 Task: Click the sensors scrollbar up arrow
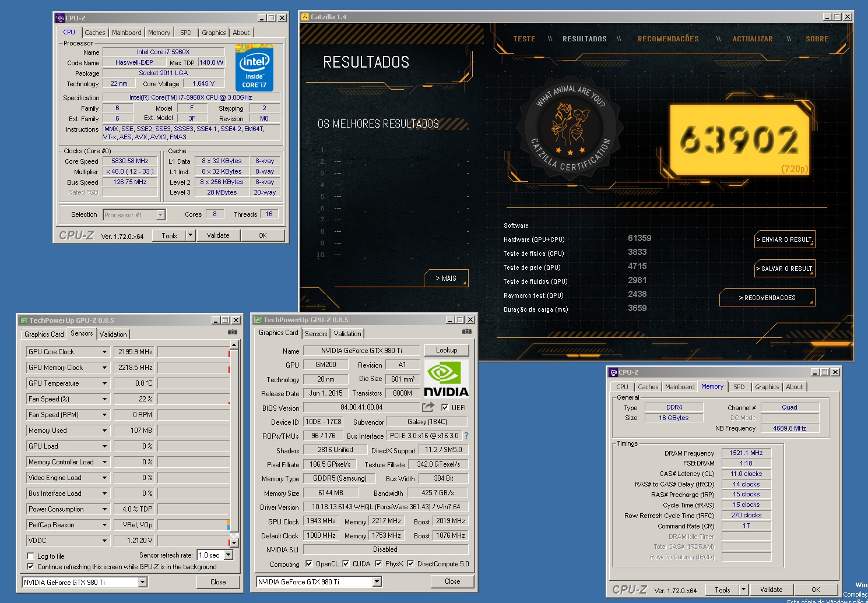(x=234, y=345)
